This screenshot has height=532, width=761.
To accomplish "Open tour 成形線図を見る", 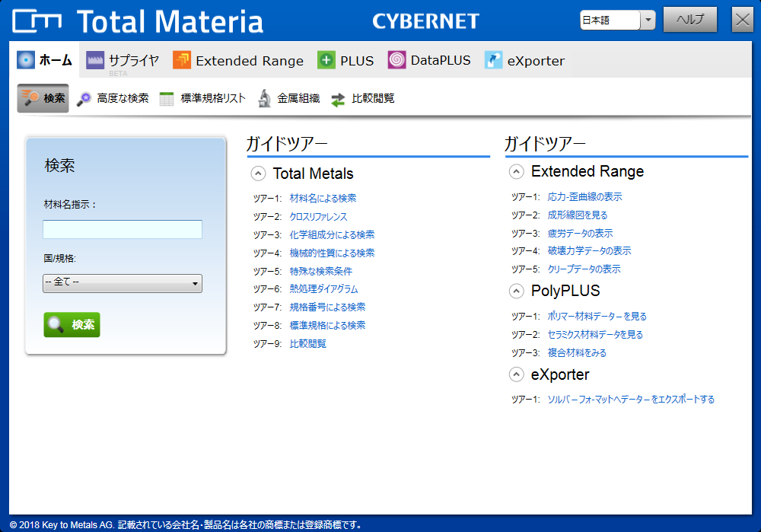I will (x=578, y=215).
